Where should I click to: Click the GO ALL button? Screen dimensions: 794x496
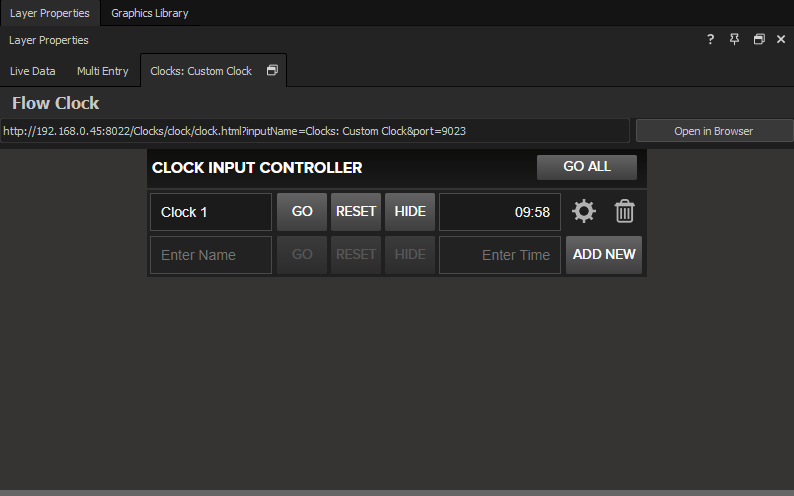pos(587,167)
